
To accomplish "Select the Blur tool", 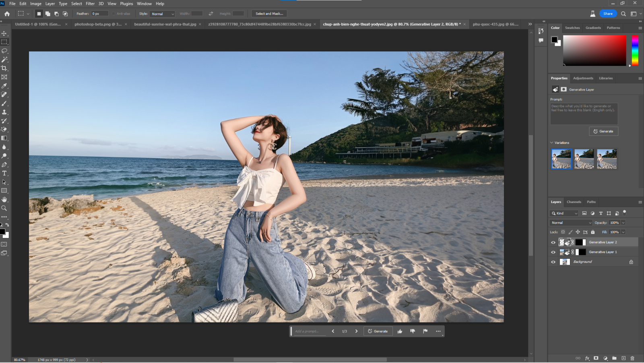I will (x=4, y=147).
